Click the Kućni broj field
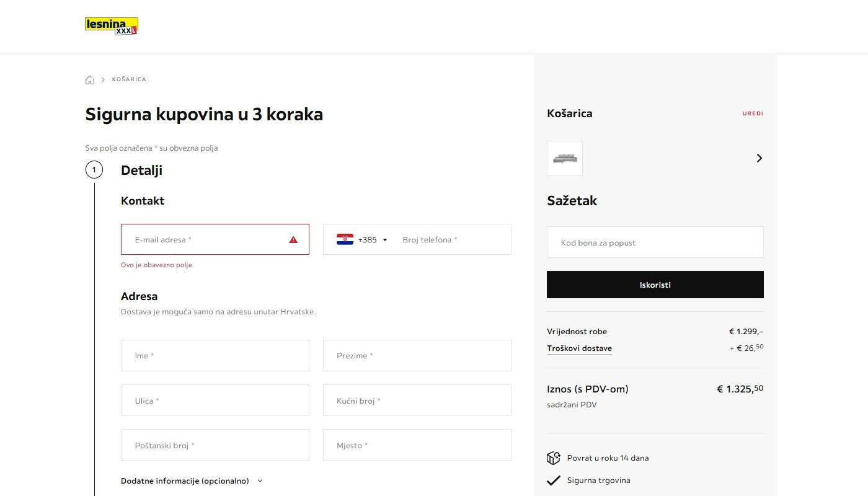The image size is (868, 496). pyautogui.click(x=417, y=401)
